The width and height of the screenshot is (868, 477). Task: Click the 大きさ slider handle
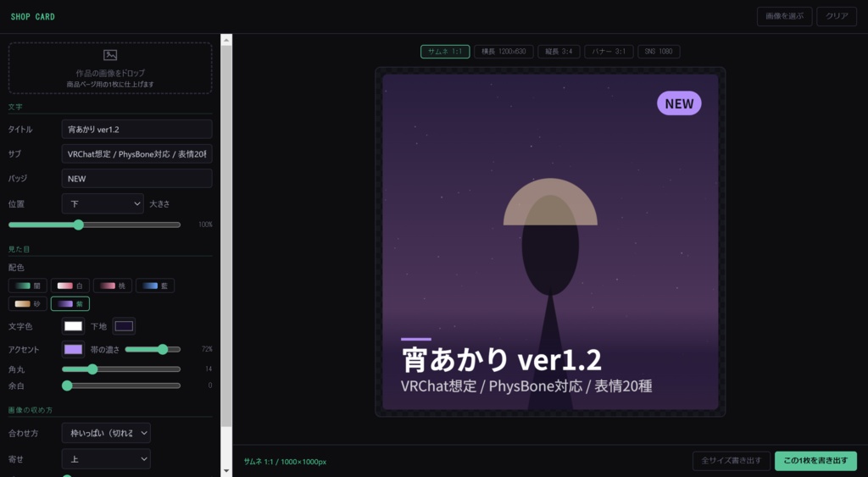(x=79, y=225)
